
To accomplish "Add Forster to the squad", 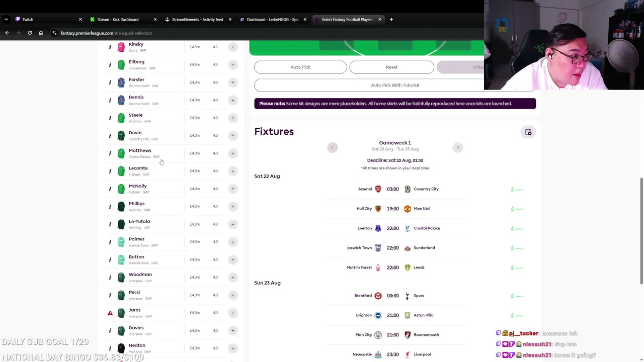I will [232, 82].
